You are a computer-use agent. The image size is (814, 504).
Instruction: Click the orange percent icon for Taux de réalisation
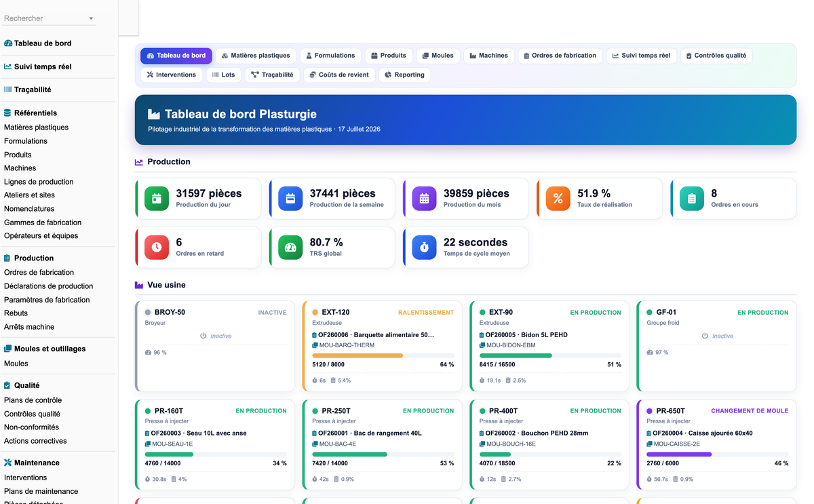(x=558, y=199)
